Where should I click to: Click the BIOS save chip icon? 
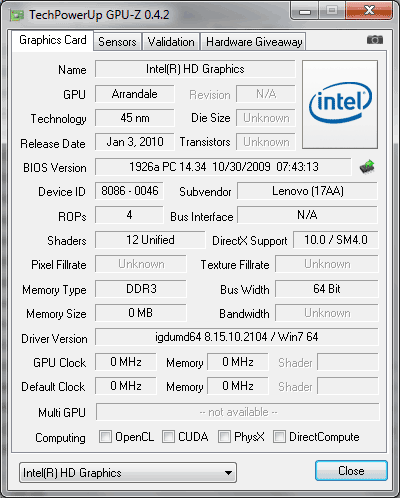[x=367, y=166]
